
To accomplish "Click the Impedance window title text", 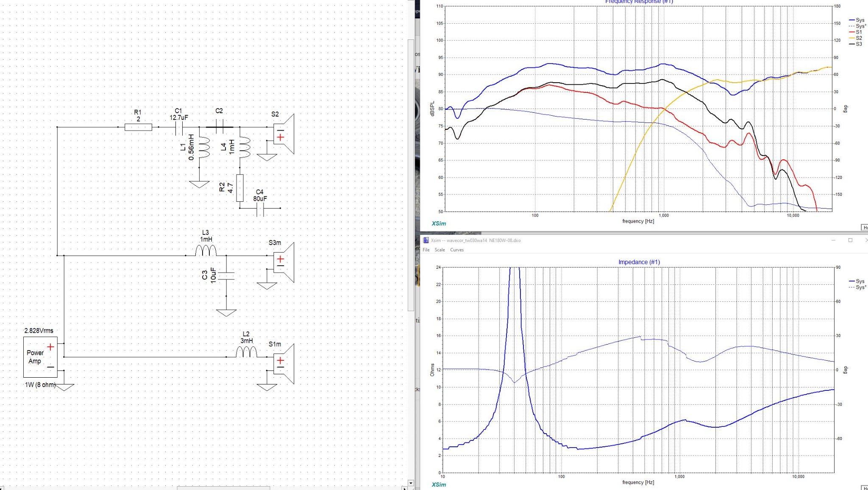I will point(476,240).
